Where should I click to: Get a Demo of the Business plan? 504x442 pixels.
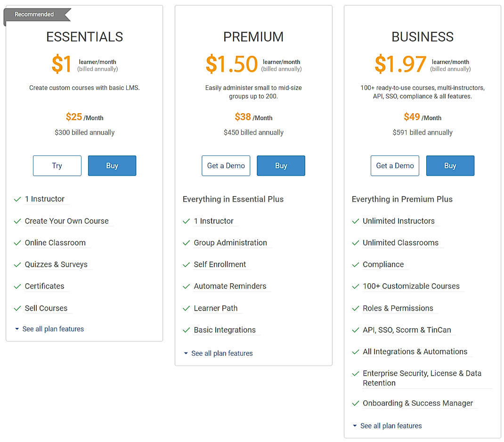(x=395, y=165)
